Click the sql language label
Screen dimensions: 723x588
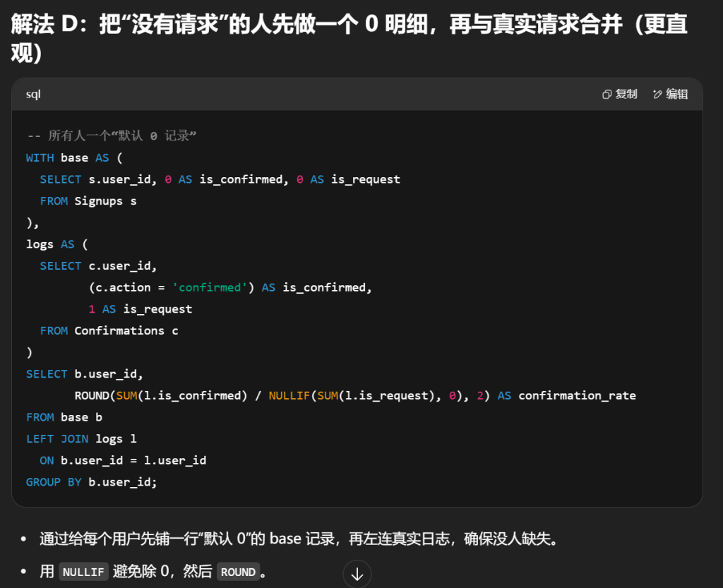click(x=33, y=95)
